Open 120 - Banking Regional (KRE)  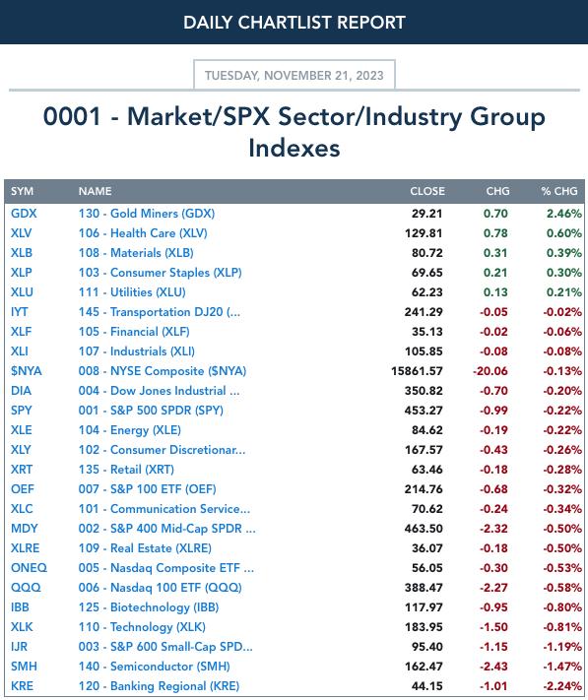click(x=159, y=685)
